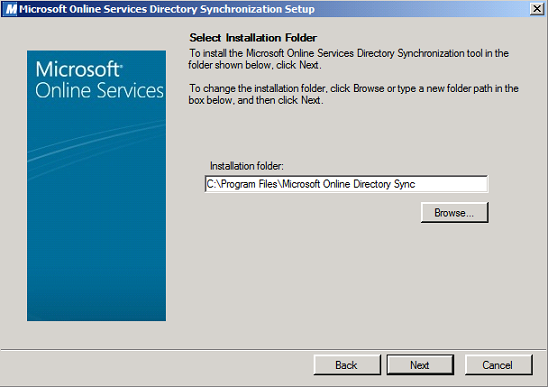
Task: Go to previous step with Back
Action: point(347,365)
